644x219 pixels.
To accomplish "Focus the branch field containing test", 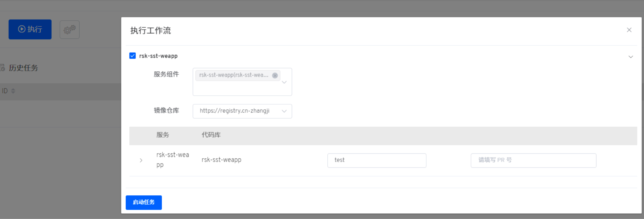I will 376,160.
